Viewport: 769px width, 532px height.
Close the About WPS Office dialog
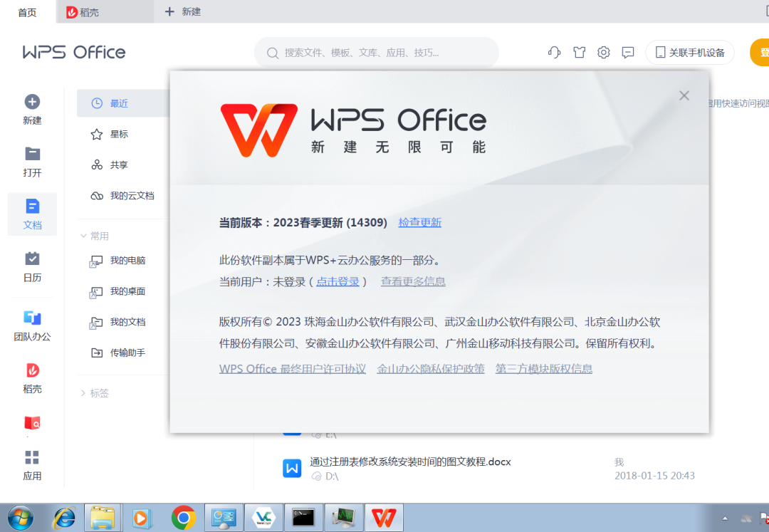pos(684,95)
